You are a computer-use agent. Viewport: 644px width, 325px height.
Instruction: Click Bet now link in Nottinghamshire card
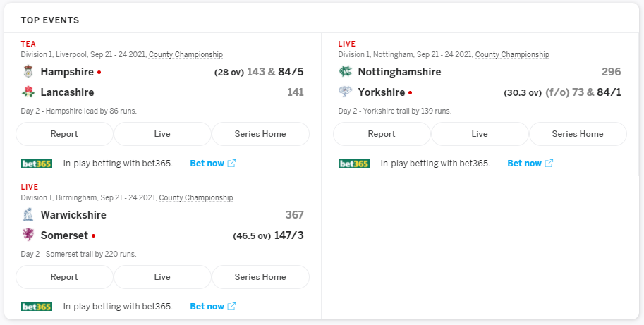525,164
